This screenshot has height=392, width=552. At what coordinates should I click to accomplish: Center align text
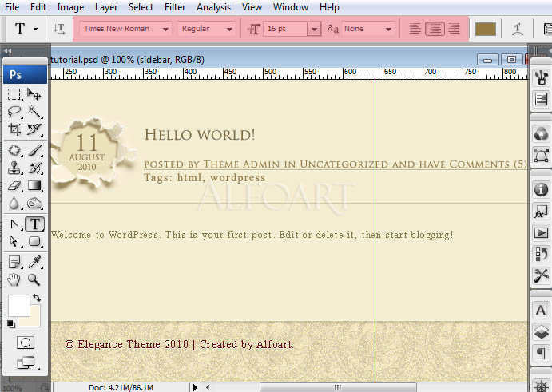coord(435,29)
